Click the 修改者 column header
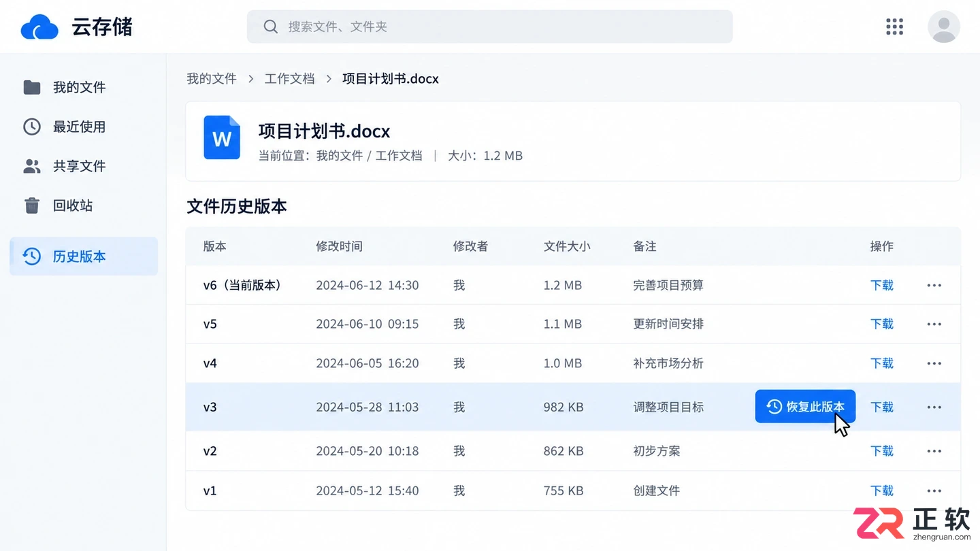This screenshot has width=980, height=551. 470,246
